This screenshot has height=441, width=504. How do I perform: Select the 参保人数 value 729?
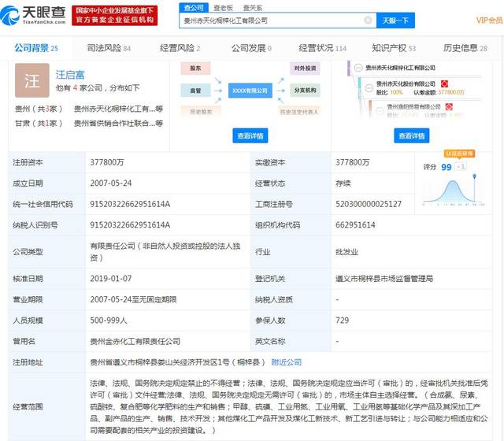pos(342,321)
